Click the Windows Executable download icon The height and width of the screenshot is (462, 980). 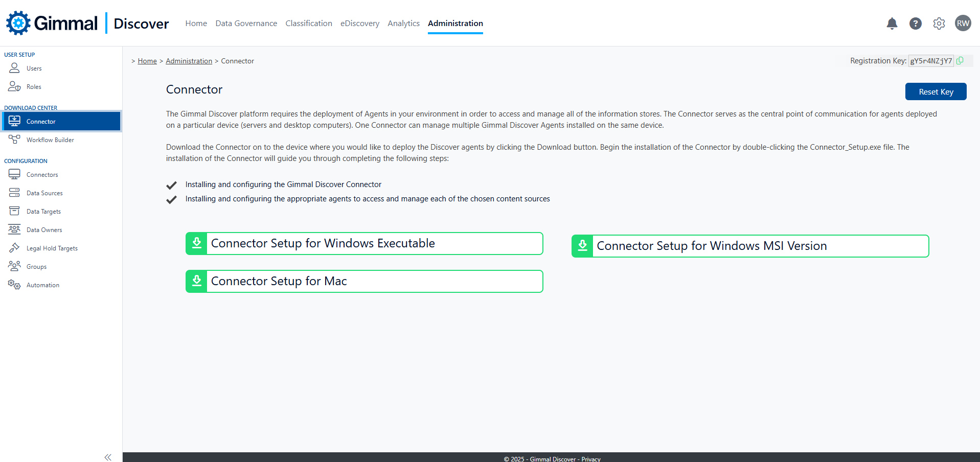click(197, 243)
